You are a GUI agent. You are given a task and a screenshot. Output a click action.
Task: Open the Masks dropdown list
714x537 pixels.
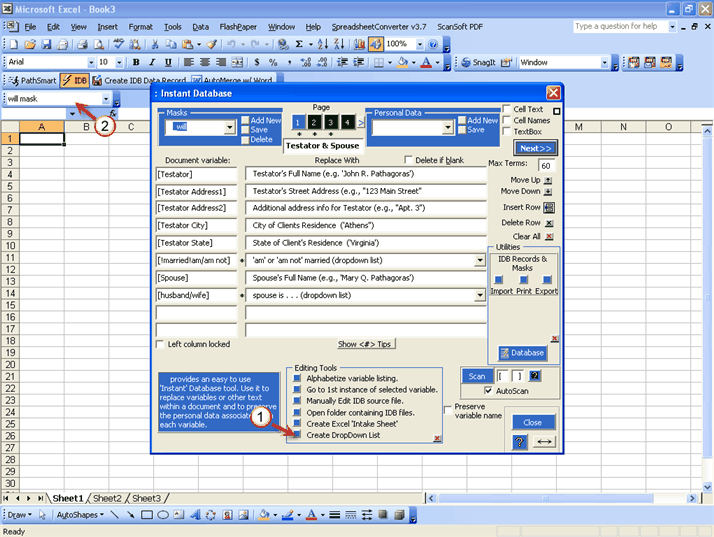tap(230, 128)
